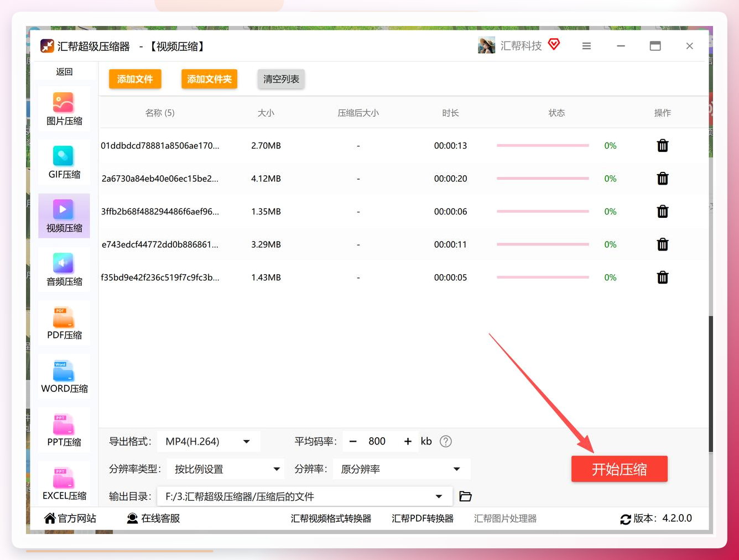Open the GIF压缩 tool

tap(64, 163)
